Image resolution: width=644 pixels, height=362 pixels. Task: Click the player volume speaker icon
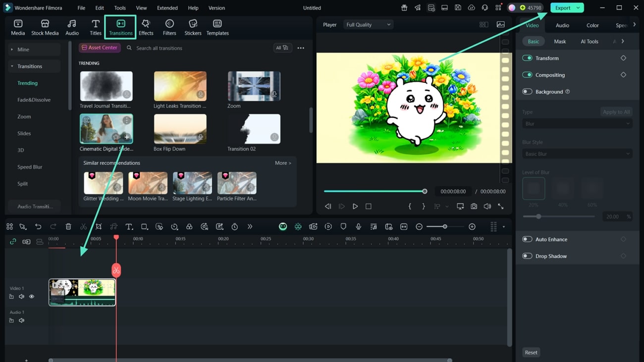(x=487, y=206)
